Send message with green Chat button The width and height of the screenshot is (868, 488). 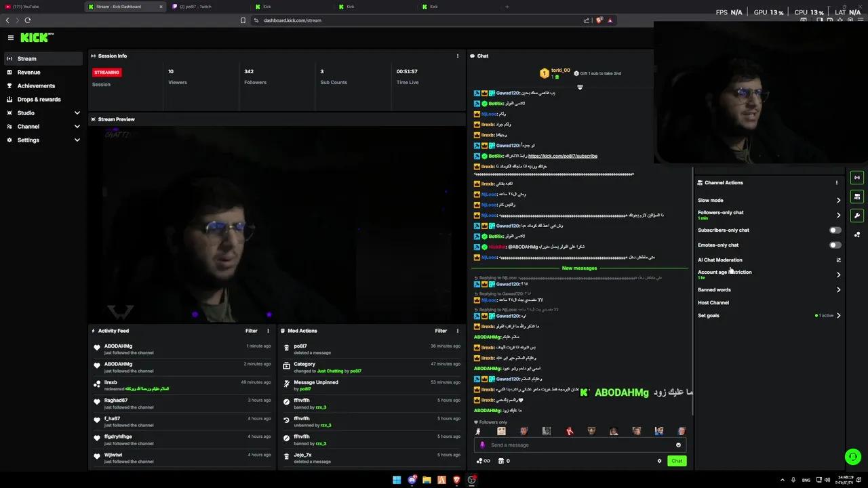677,461
